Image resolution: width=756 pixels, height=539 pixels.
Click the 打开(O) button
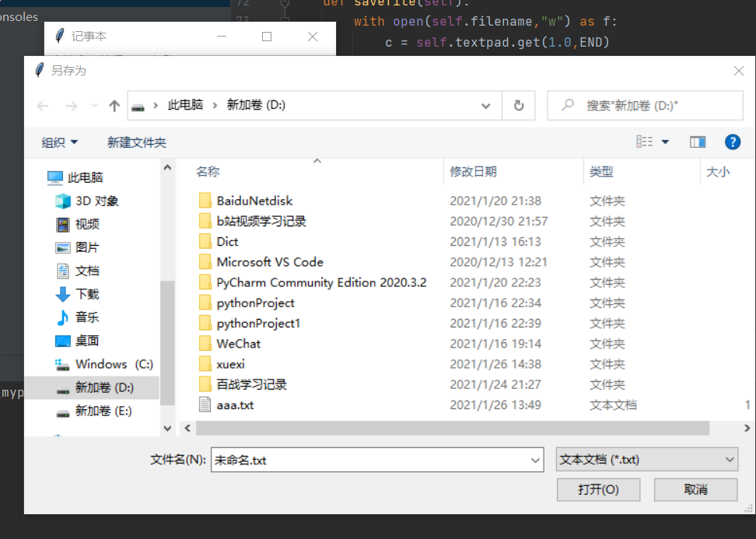(598, 490)
